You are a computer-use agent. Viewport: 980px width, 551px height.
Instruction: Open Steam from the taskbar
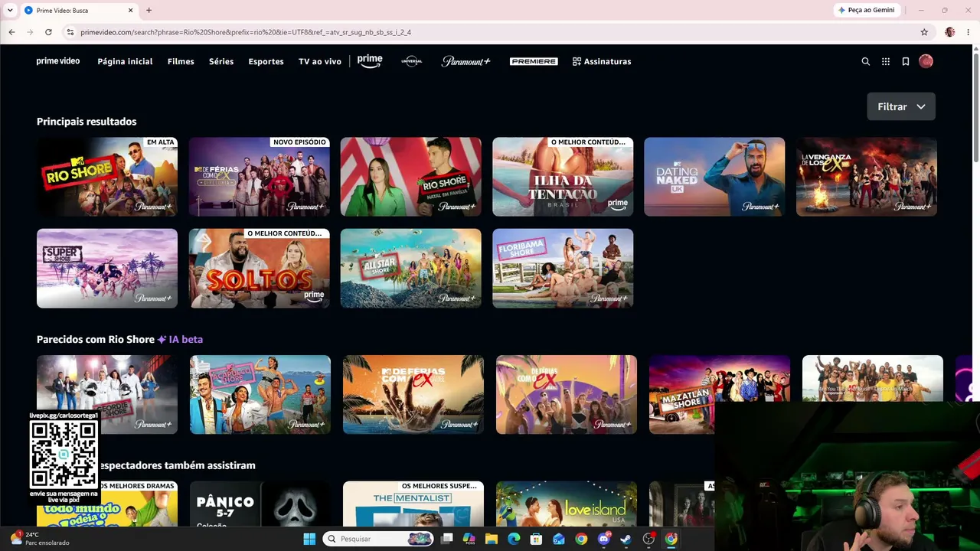point(626,539)
